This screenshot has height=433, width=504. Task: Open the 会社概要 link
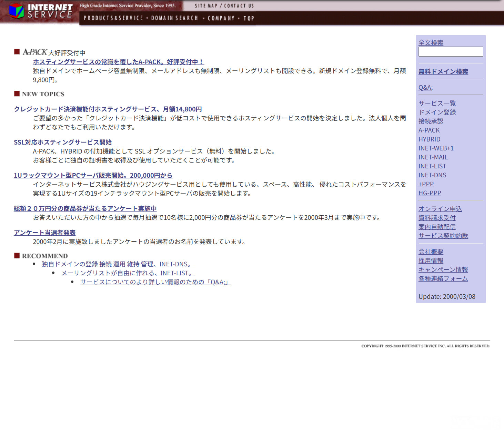pos(431,252)
